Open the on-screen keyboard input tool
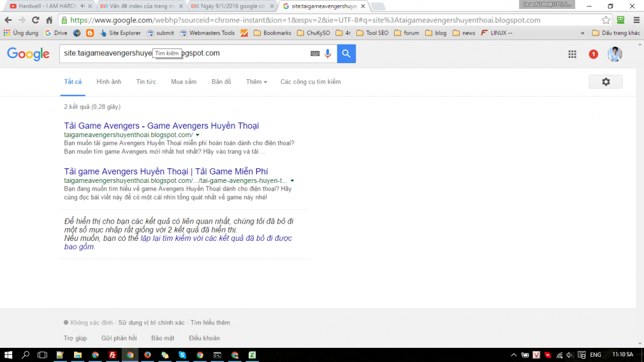Screen dimensions: 644x362 point(315,53)
